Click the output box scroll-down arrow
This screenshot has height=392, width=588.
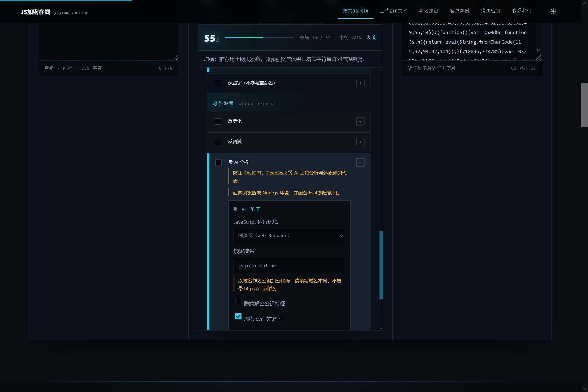538,50
